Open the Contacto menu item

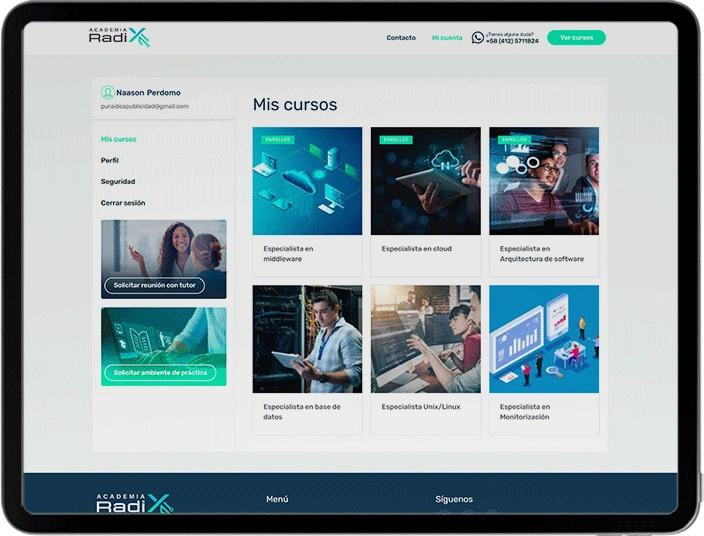pos(401,38)
